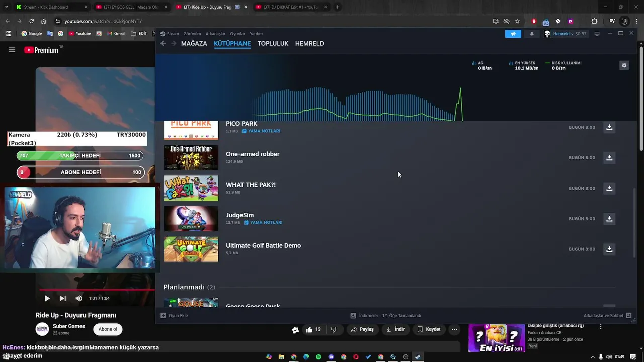
Task: Open Chrome tab search dropdown
Action: tap(7, 7)
